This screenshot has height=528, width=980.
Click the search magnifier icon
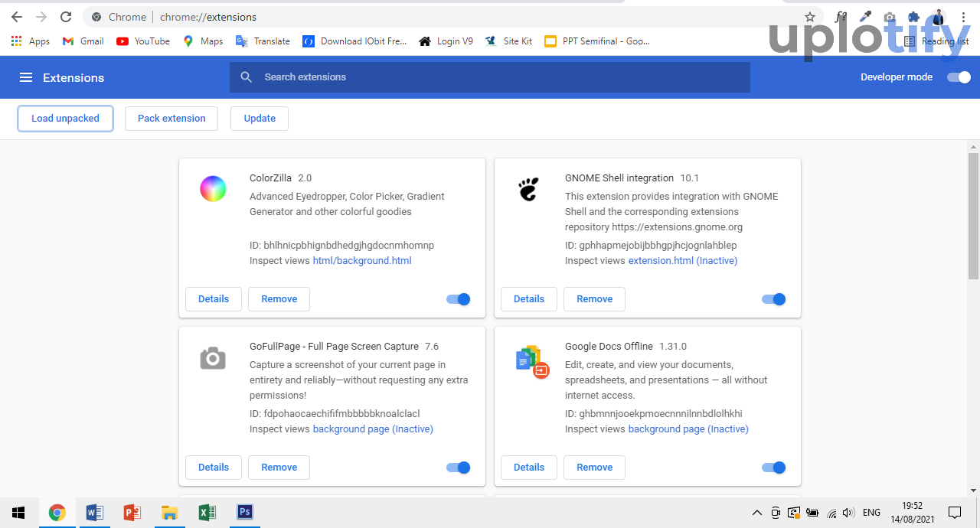(x=246, y=77)
